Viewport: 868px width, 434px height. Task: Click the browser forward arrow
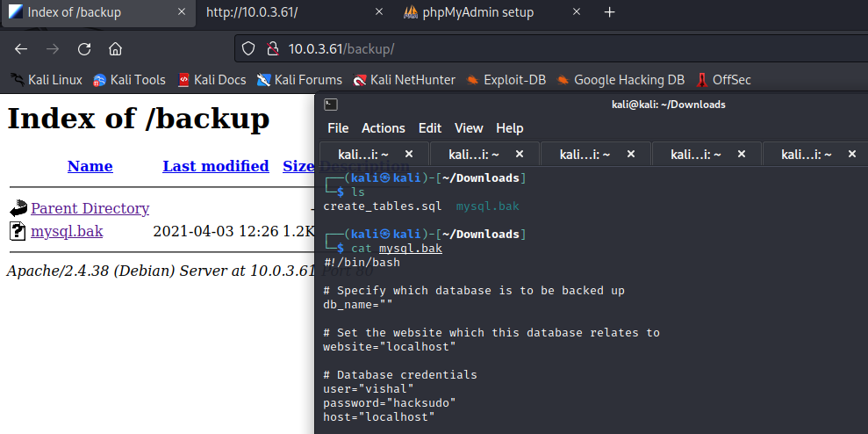[53, 49]
